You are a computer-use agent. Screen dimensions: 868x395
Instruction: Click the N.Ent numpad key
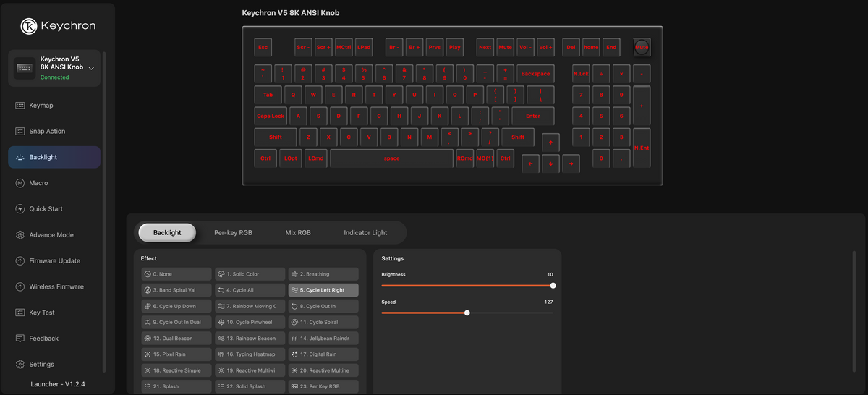pos(642,148)
